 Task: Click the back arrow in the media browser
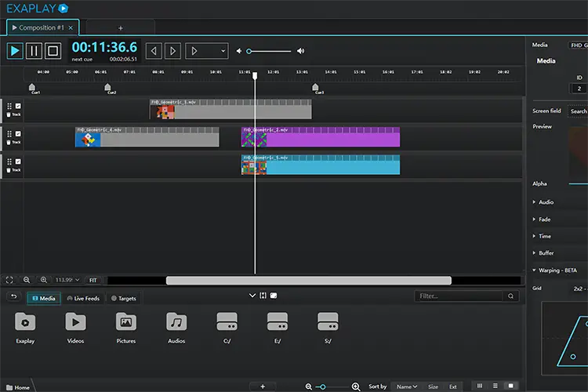(x=14, y=296)
